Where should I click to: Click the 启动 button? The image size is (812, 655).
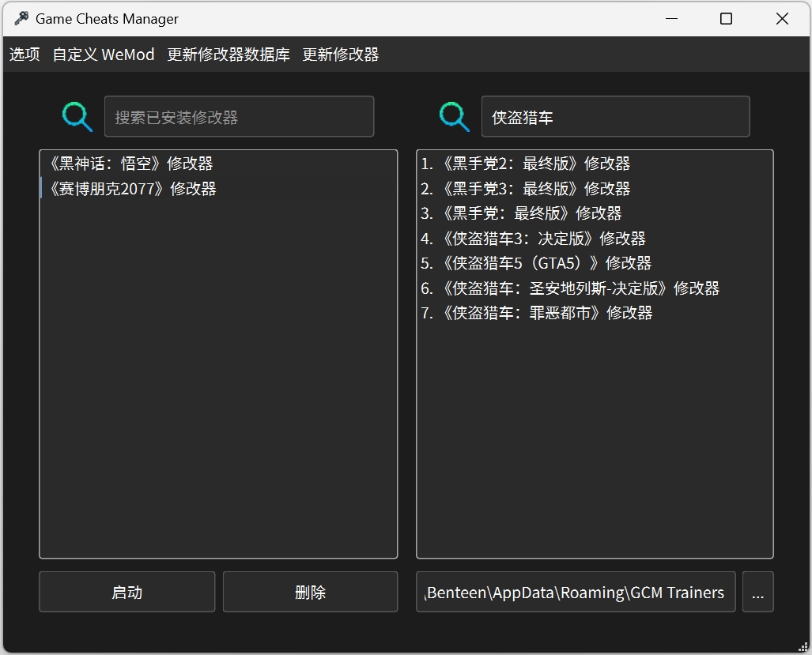tap(127, 592)
